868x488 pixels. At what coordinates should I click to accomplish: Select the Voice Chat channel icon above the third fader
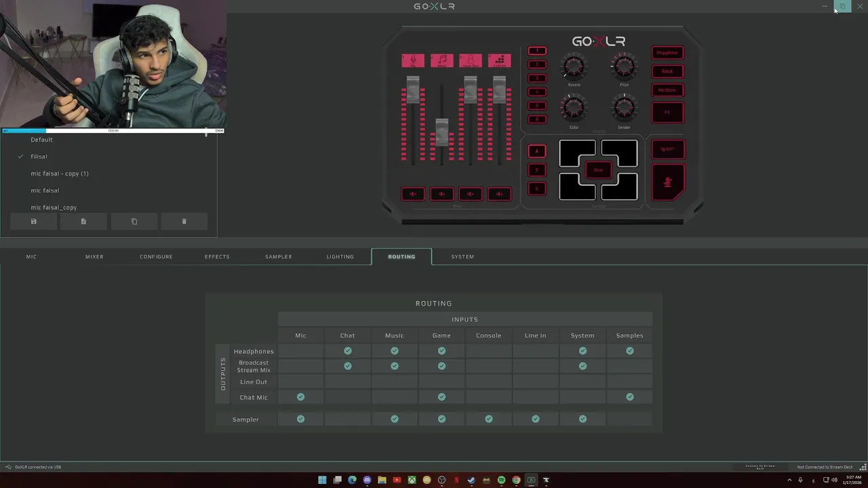(470, 61)
